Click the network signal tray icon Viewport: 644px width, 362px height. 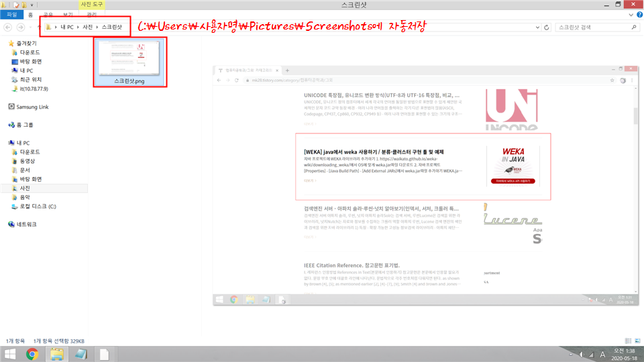click(592, 355)
